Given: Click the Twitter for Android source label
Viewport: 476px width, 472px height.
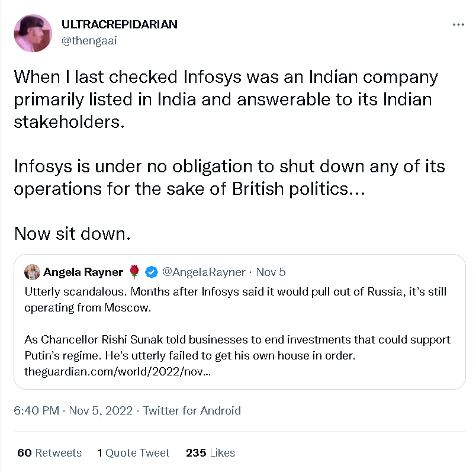Looking at the screenshot, I should click(x=192, y=410).
